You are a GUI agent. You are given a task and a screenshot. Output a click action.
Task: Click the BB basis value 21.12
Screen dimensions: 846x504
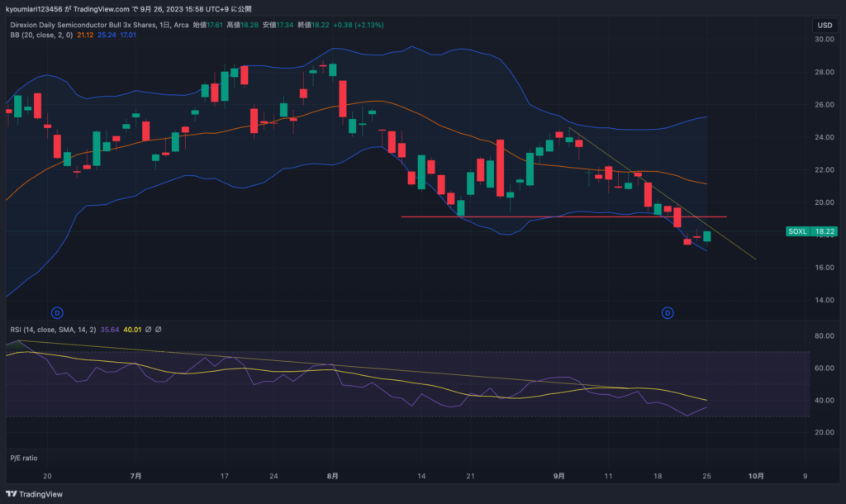[85, 35]
